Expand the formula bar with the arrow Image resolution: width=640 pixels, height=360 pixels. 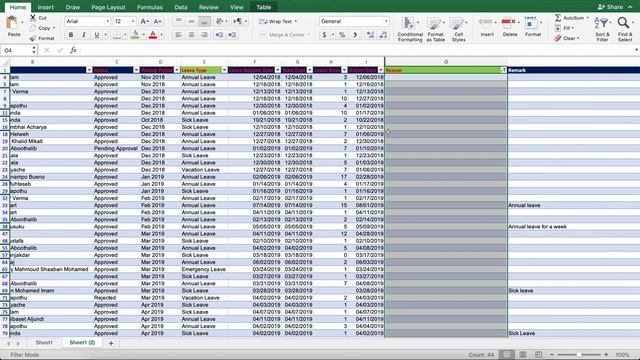click(636, 50)
